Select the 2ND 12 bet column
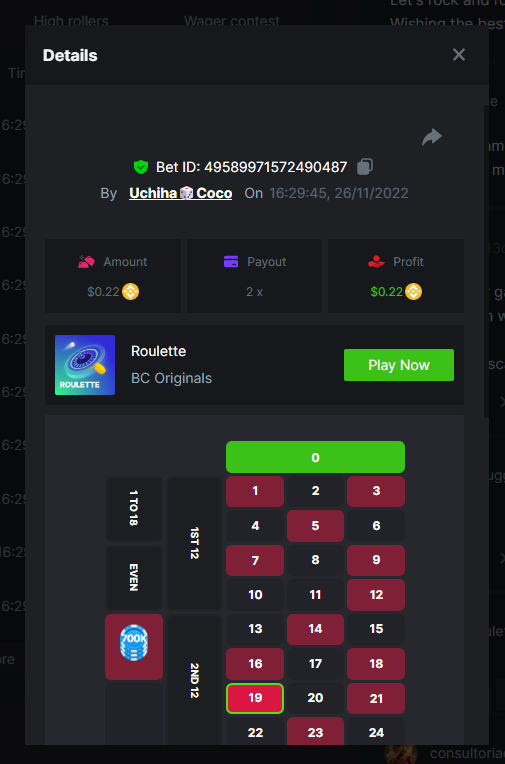The image size is (505, 764). (x=194, y=680)
